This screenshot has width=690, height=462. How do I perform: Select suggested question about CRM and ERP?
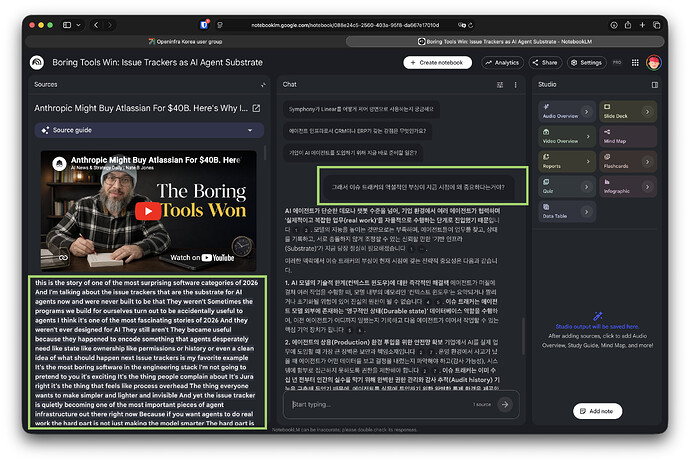357,131
